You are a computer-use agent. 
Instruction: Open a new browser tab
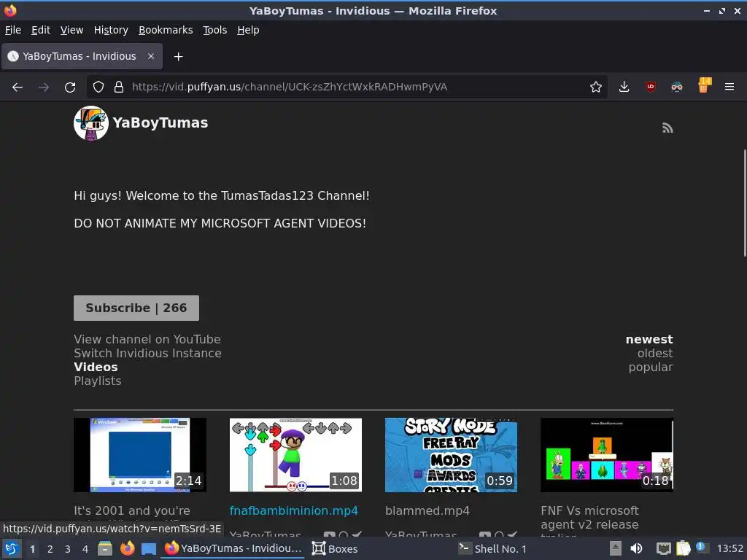point(178,57)
